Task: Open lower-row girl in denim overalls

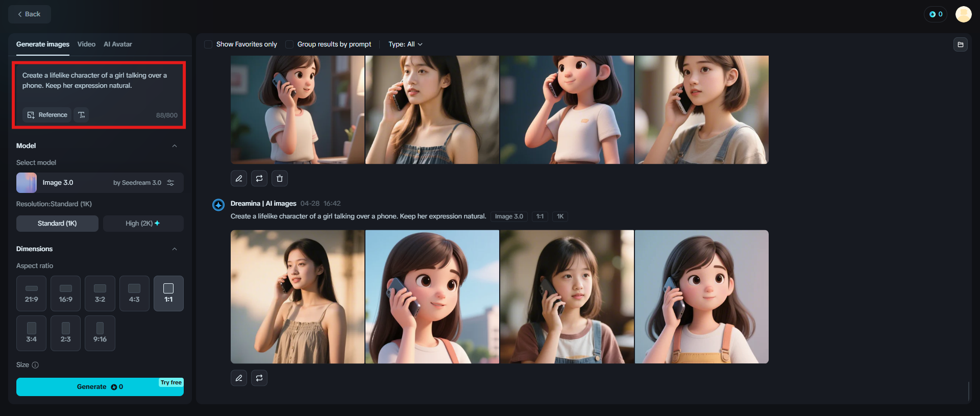Action: [567, 297]
